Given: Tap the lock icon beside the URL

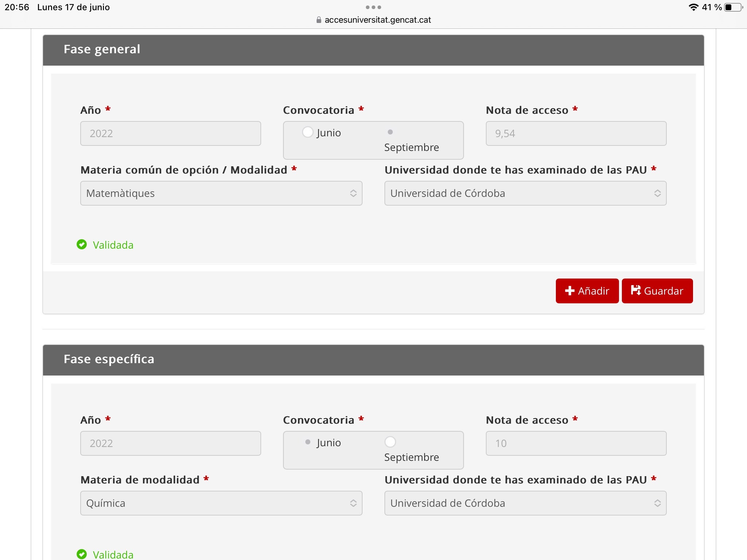Looking at the screenshot, I should pos(319,20).
